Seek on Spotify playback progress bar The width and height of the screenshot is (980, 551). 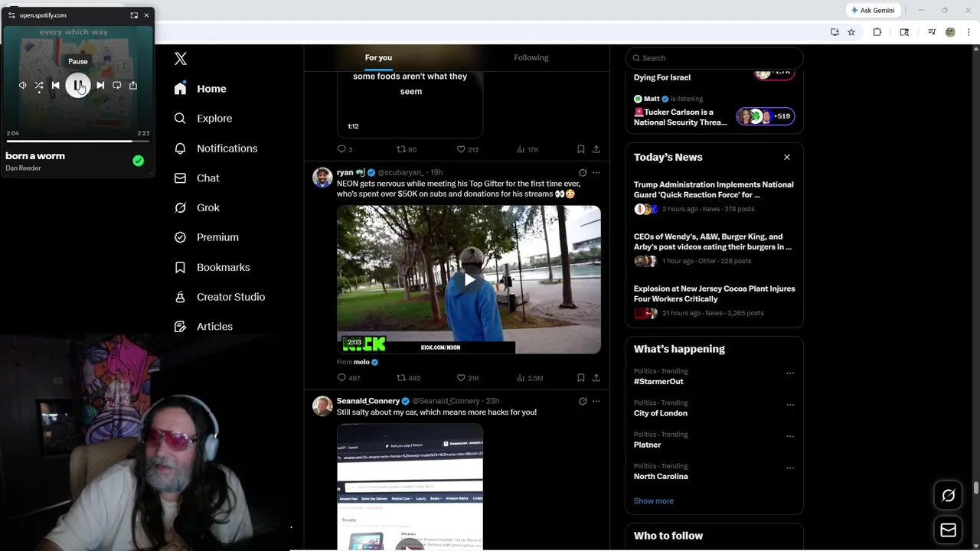tap(77, 141)
